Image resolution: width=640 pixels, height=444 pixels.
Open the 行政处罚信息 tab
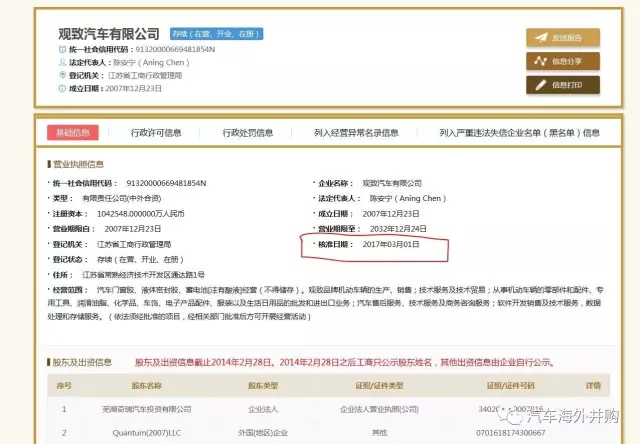click(x=248, y=133)
